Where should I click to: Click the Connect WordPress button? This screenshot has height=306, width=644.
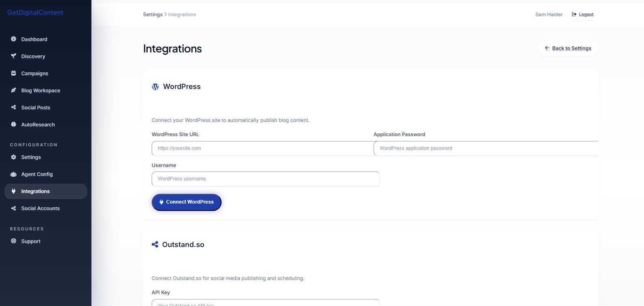tap(187, 202)
